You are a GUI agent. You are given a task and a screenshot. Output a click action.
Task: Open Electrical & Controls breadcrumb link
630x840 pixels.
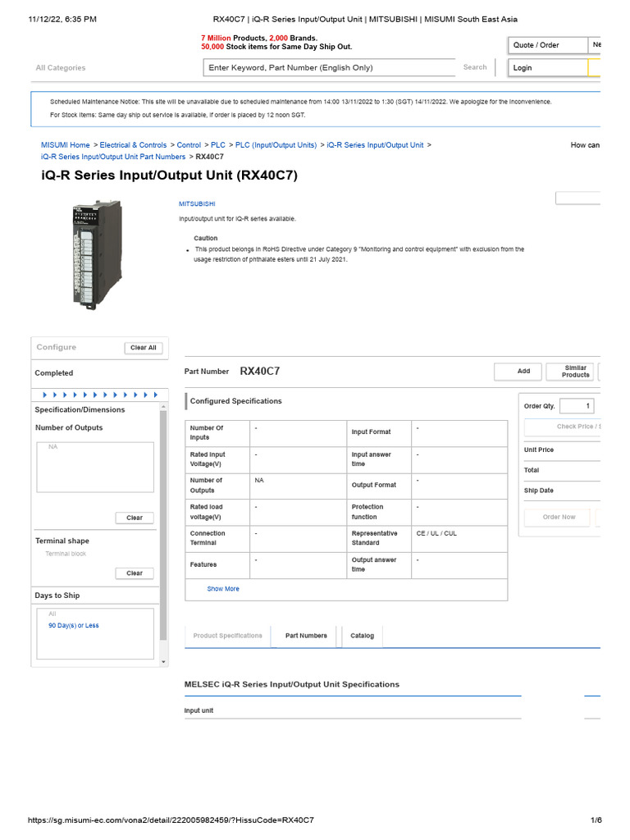[x=133, y=145]
